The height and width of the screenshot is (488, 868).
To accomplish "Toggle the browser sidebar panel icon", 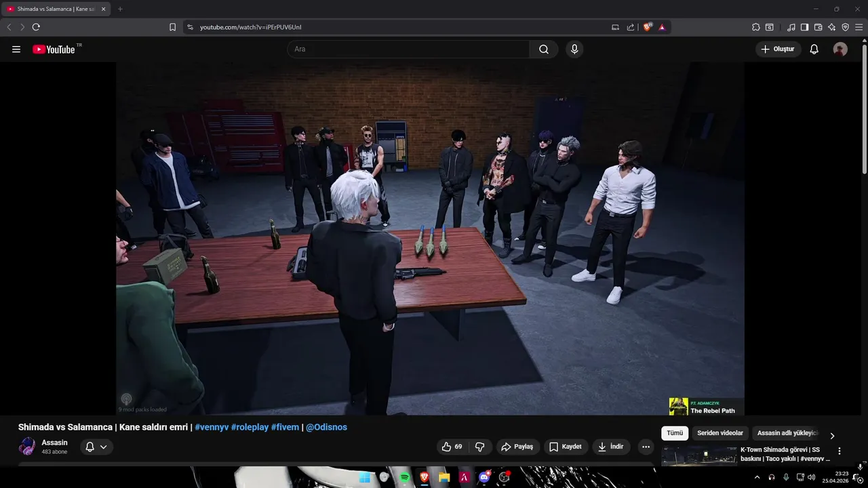I will coord(804,27).
